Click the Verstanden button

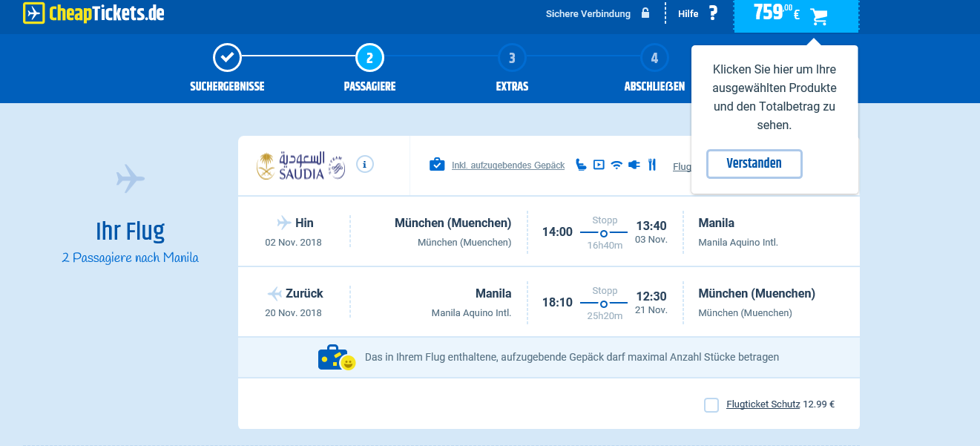click(754, 164)
